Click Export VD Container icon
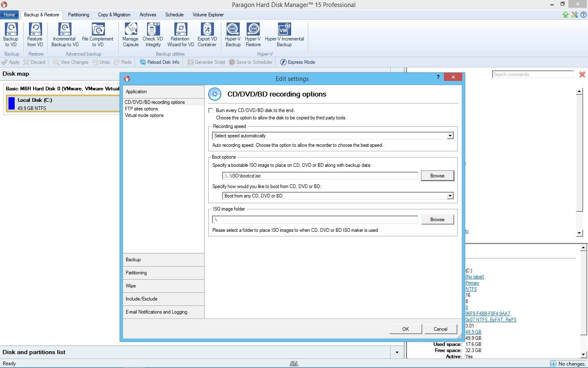 coord(207,35)
